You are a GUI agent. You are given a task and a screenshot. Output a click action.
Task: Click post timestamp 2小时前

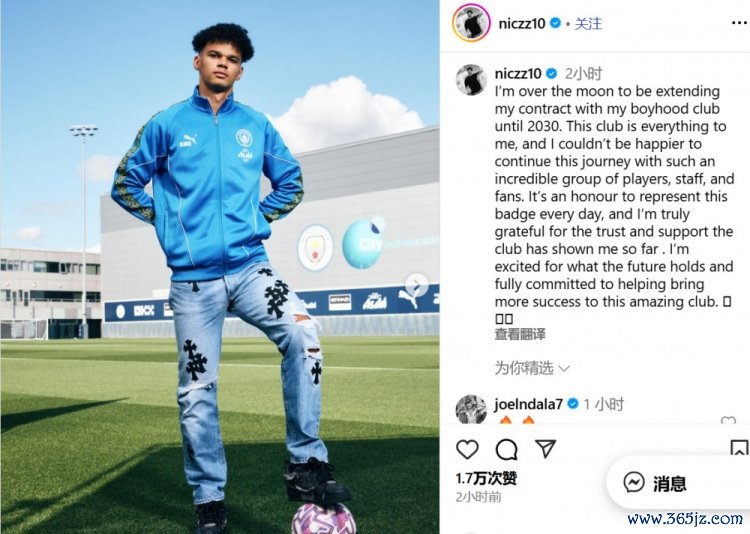(478, 497)
